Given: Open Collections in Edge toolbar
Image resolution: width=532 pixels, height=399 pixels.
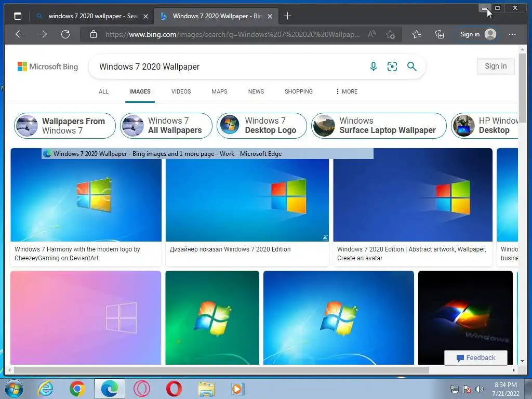Looking at the screenshot, I should pos(440,34).
